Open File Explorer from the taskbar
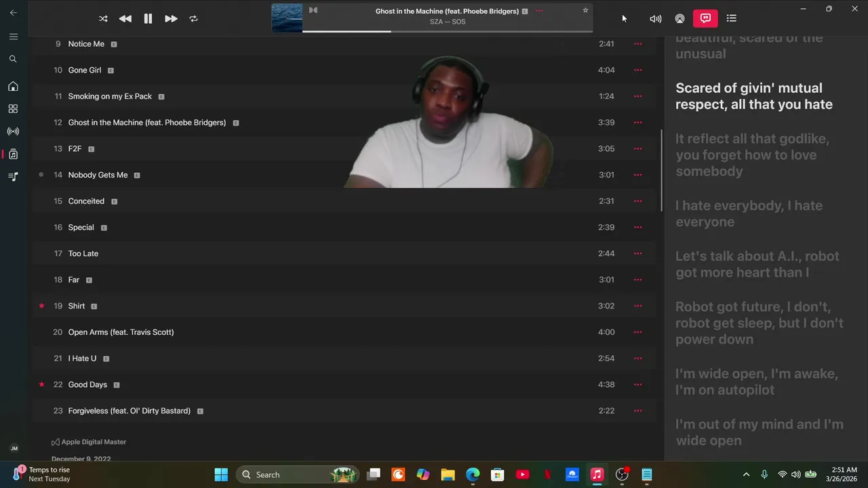 point(448,474)
